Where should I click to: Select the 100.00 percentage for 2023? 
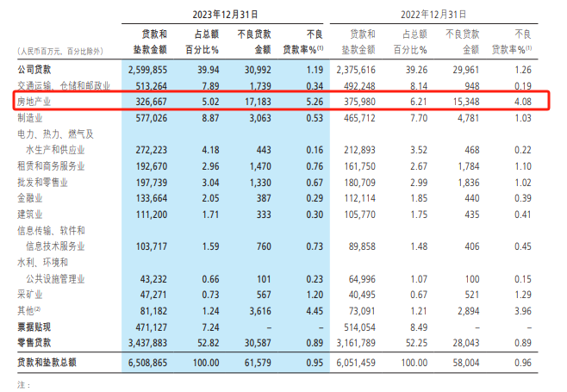tap(206, 363)
